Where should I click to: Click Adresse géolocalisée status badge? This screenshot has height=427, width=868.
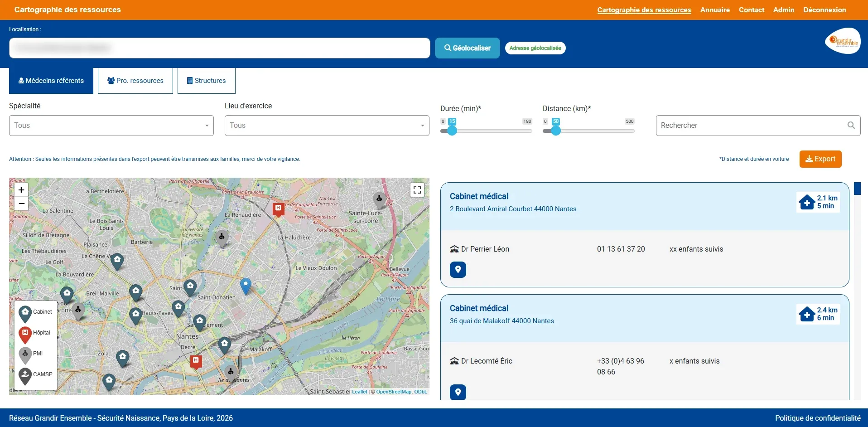535,48
